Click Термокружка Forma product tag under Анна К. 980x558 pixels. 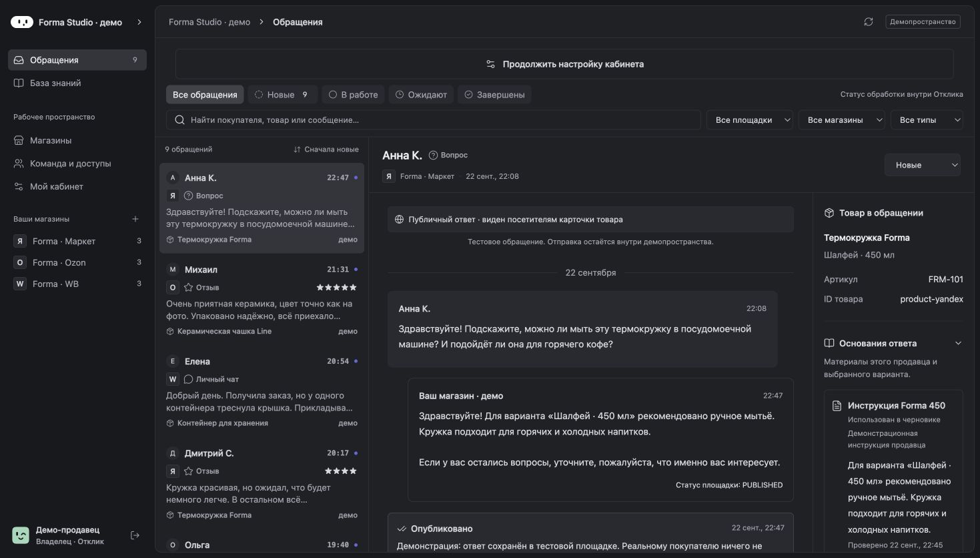point(209,240)
